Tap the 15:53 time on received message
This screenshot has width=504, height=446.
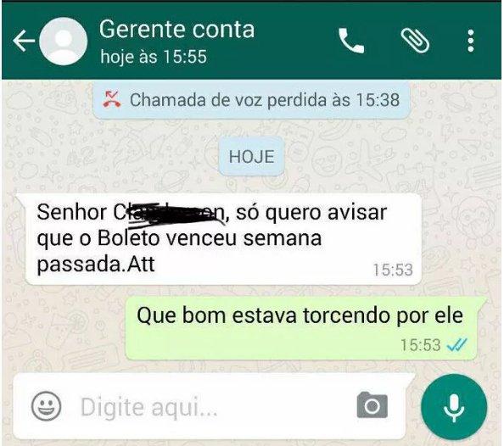click(x=393, y=270)
